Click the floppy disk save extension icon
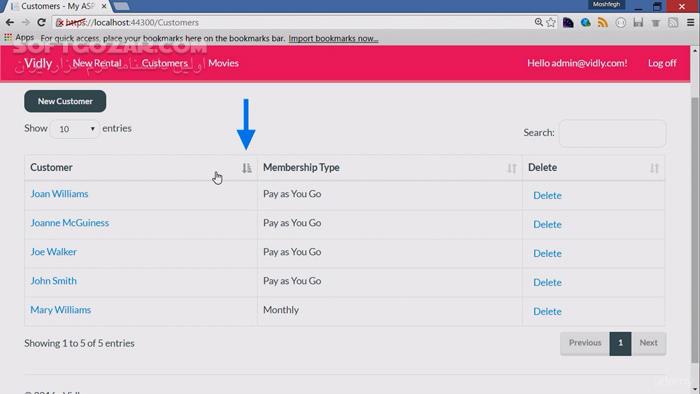This screenshot has width=700, height=394. [x=638, y=22]
